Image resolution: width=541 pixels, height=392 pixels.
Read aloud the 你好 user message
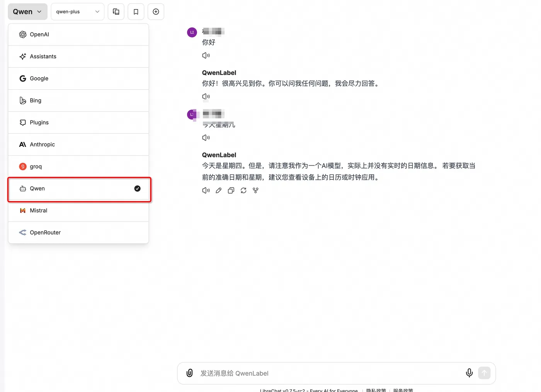206,55
